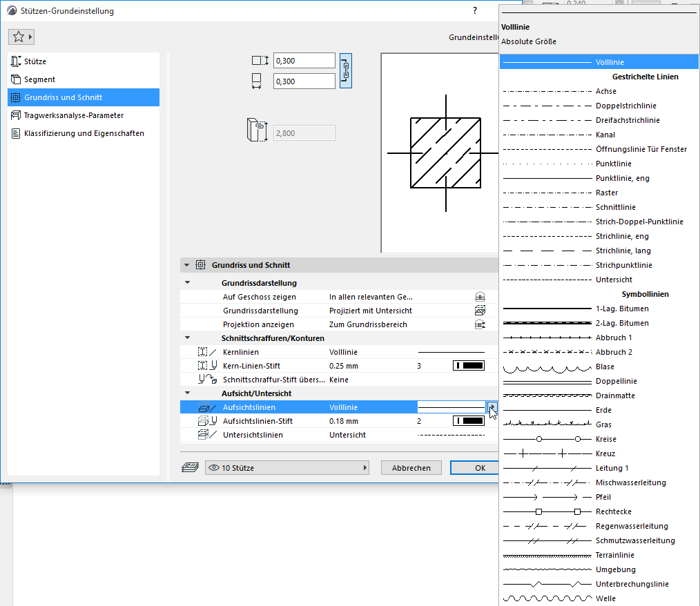
Task: Choose the Mischwasserleitung symbol line
Action: click(599, 483)
